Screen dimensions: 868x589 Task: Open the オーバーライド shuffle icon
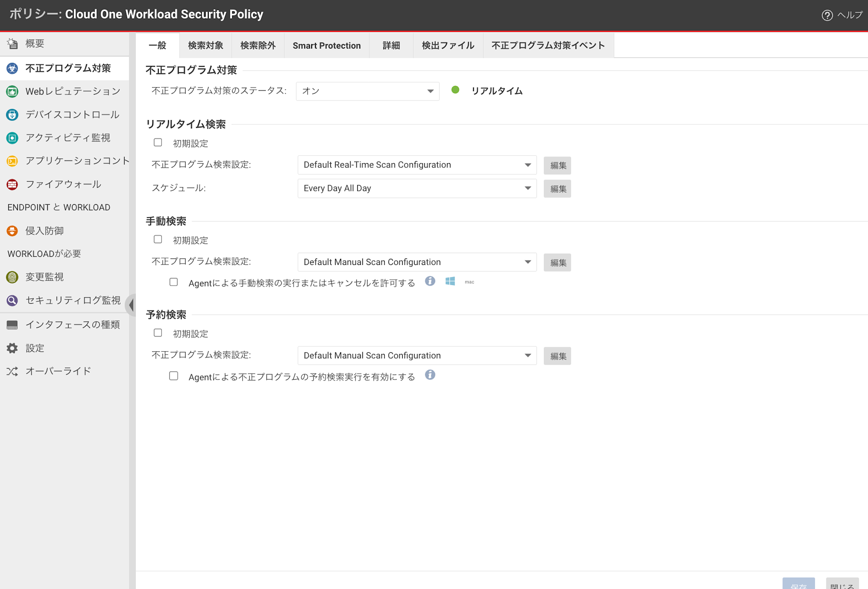coord(12,371)
